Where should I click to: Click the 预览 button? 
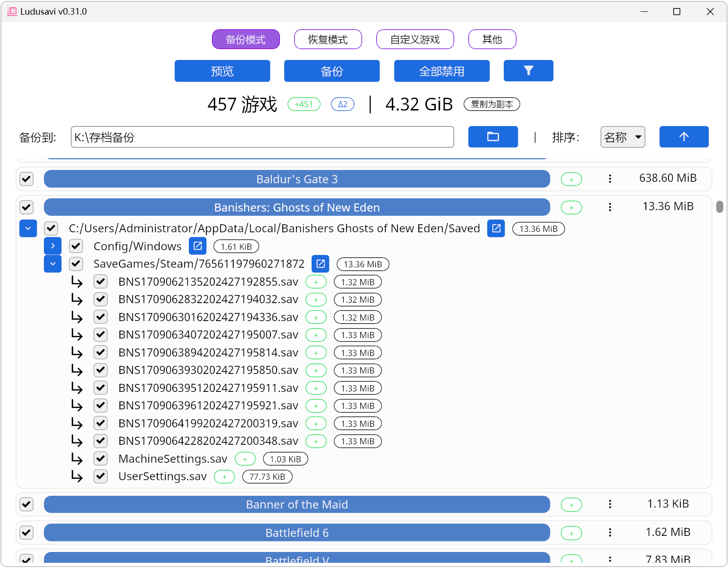(x=222, y=71)
